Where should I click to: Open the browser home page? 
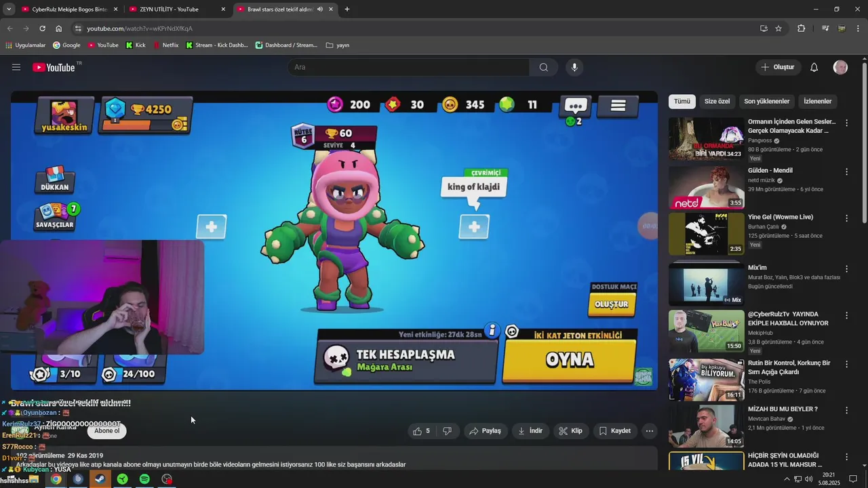(x=59, y=28)
